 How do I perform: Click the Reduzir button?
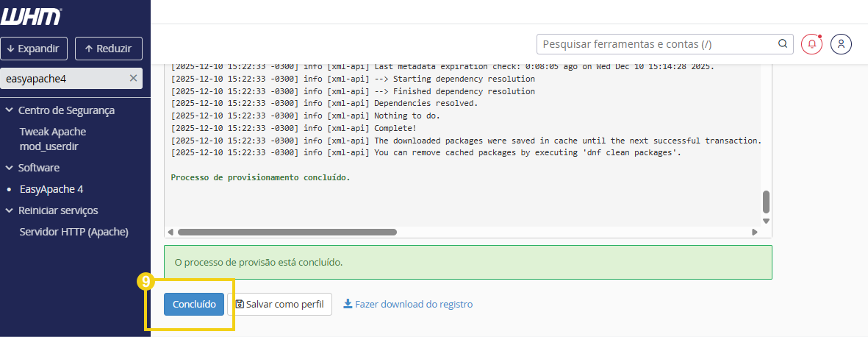(x=109, y=49)
